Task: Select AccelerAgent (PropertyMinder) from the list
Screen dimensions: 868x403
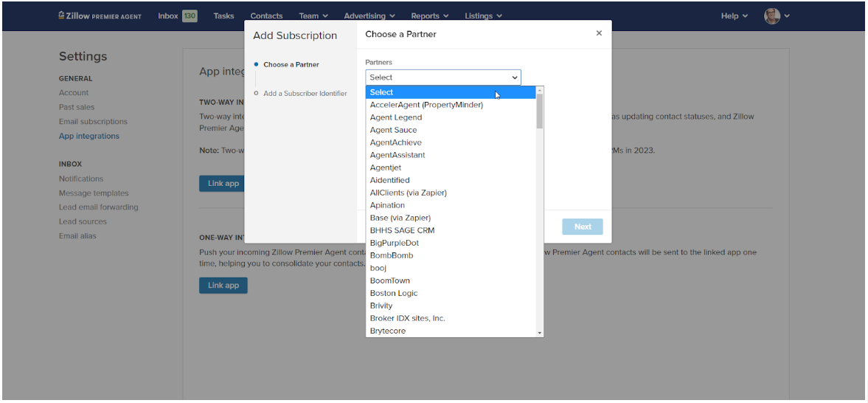Action: click(x=426, y=105)
